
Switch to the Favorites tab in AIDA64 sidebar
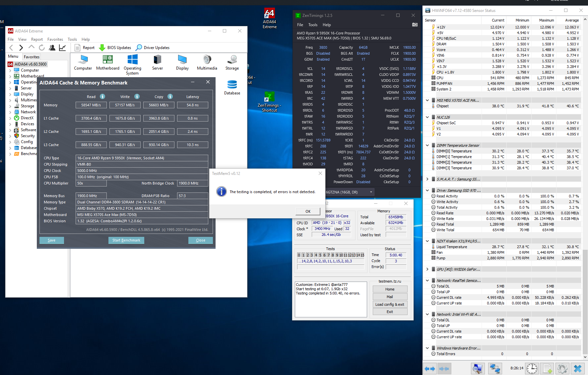(32, 57)
